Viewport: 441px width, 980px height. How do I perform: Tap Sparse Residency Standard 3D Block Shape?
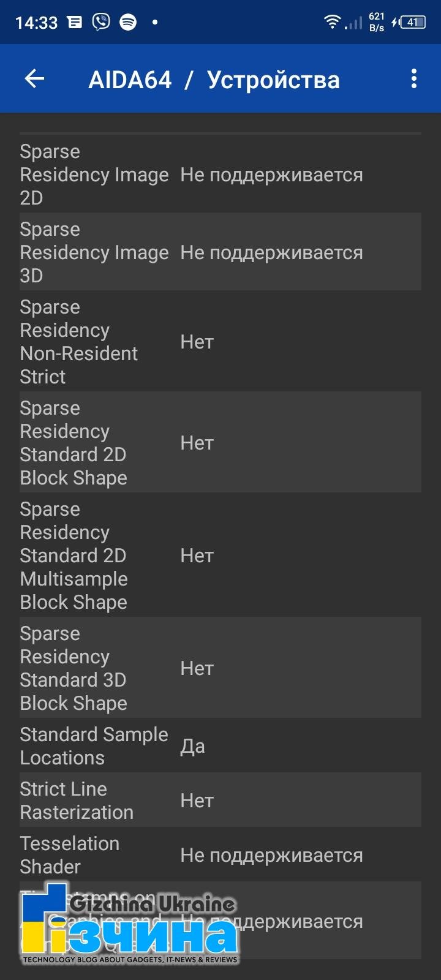[x=221, y=668]
